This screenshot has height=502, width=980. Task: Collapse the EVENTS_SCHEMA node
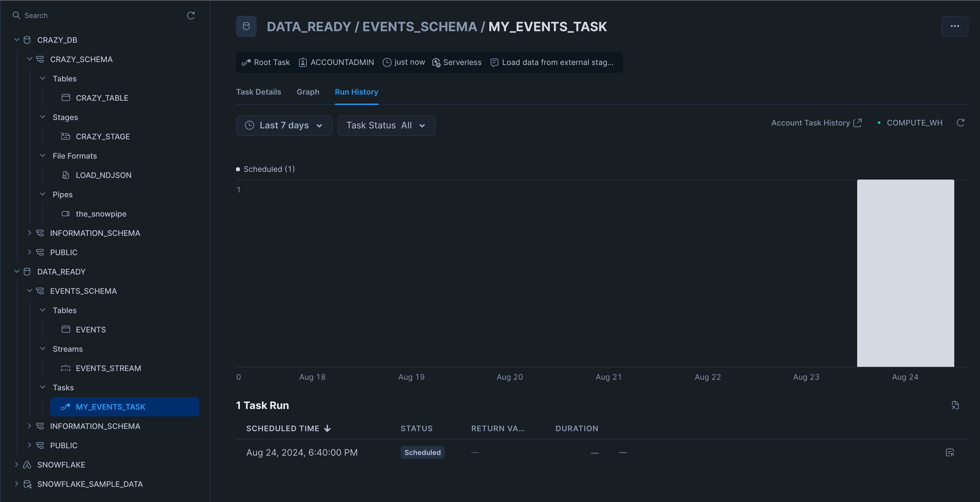pyautogui.click(x=29, y=291)
